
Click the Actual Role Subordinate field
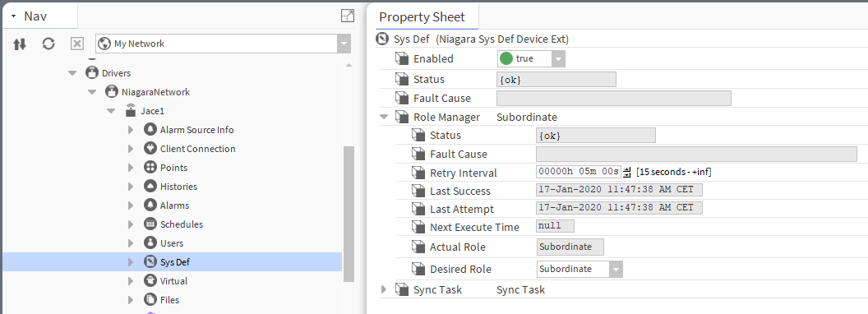(x=570, y=247)
